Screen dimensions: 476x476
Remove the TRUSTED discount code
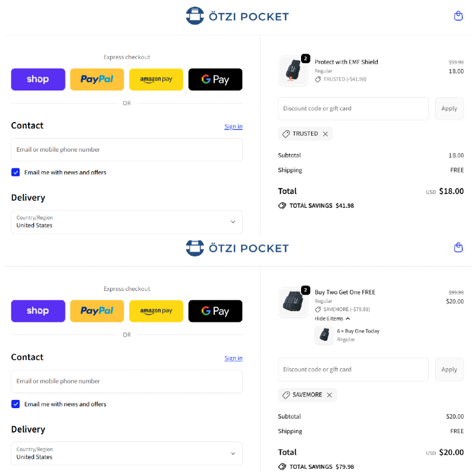pyautogui.click(x=325, y=134)
